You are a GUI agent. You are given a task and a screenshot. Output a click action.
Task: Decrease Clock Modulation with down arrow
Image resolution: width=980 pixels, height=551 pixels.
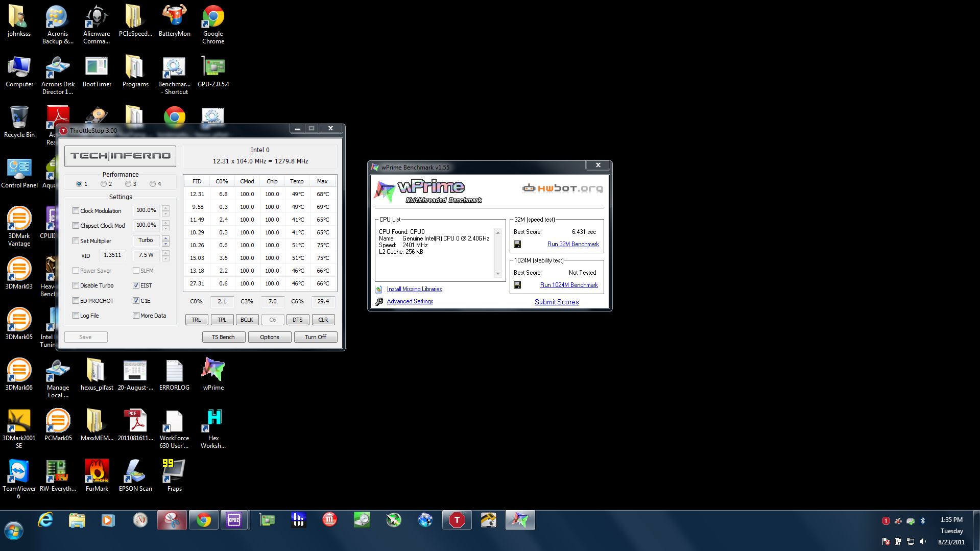pos(165,213)
